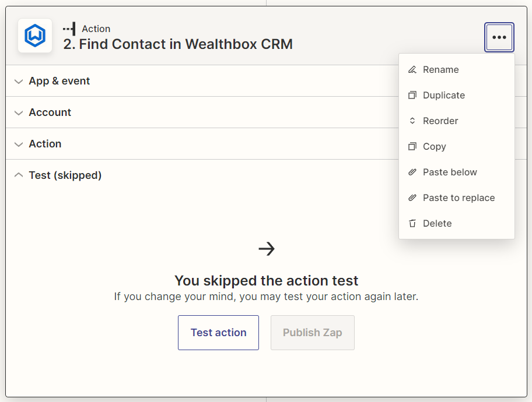Click the trash can Delete icon
The height and width of the screenshot is (402, 532).
(x=412, y=223)
